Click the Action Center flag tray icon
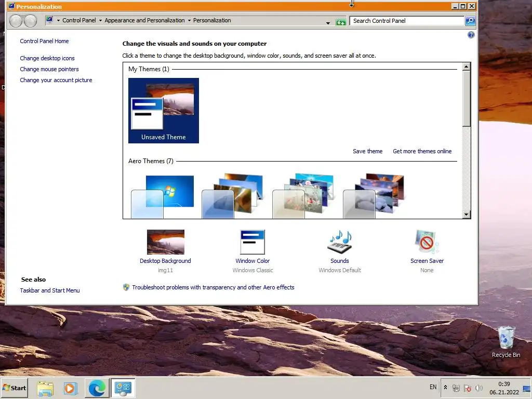Screen dimensions: 532x399 (468, 388)
